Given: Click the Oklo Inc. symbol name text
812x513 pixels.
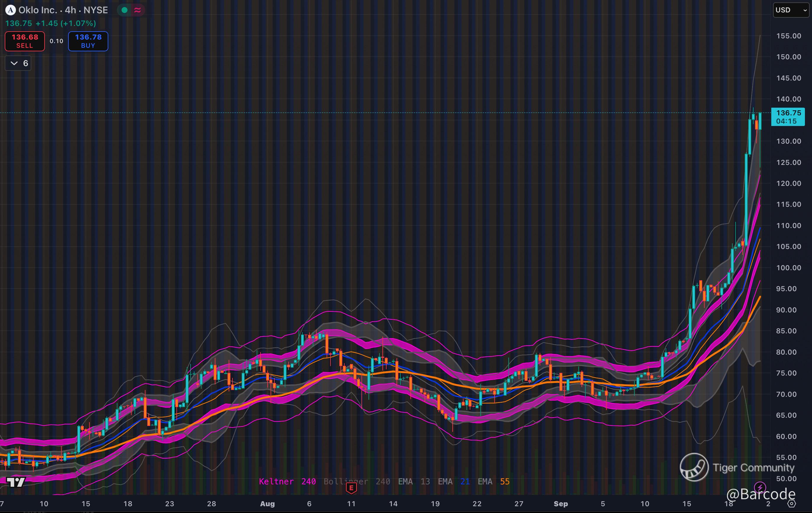Looking at the screenshot, I should click(38, 10).
